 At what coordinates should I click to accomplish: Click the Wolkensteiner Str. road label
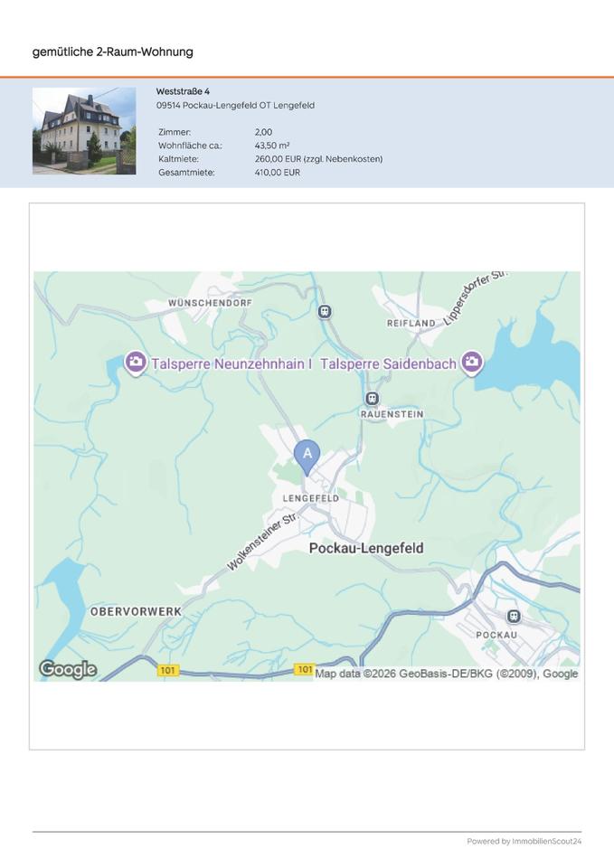pyautogui.click(x=262, y=542)
